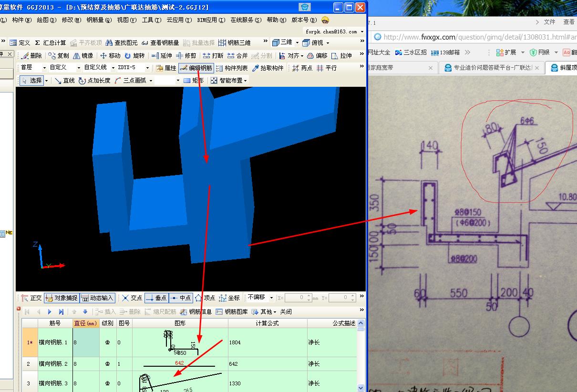Open the 钢筋量 menu
Screen dimensions: 577x392
pos(99,20)
